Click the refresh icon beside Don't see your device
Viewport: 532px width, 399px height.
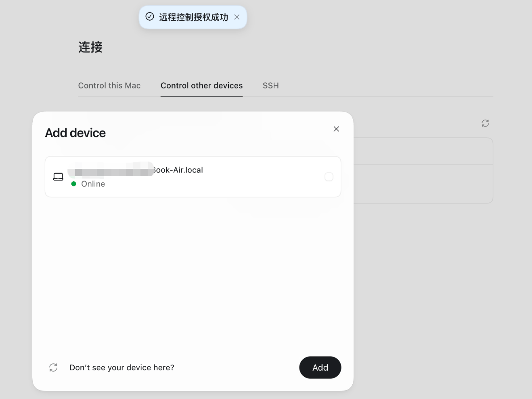coord(53,367)
